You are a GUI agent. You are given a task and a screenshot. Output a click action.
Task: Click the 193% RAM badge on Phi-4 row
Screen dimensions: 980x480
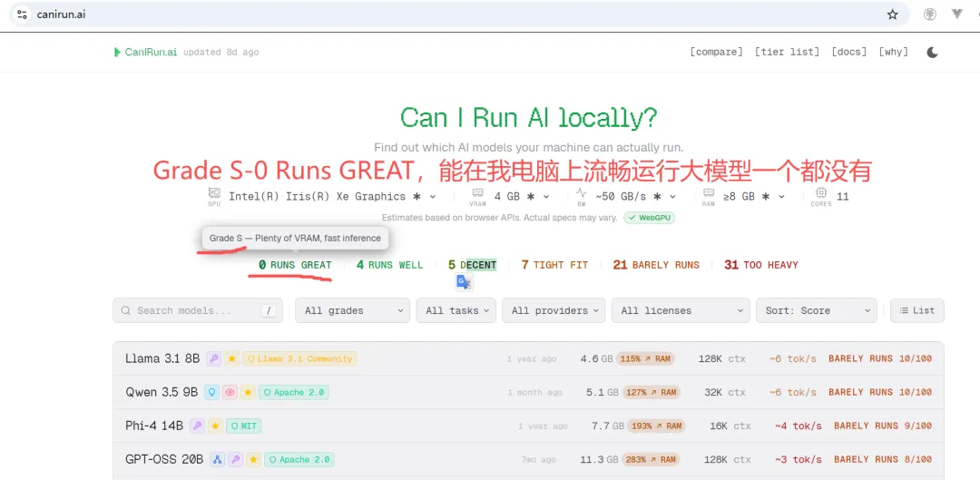pos(656,426)
